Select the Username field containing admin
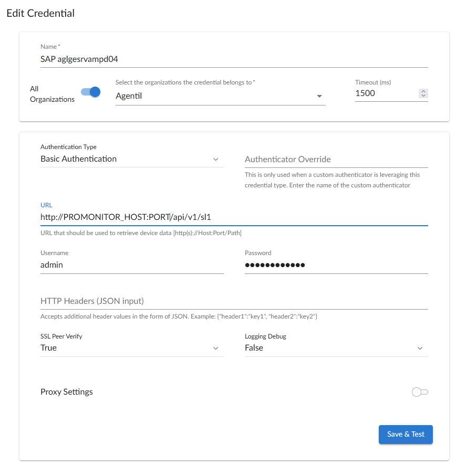 (x=131, y=265)
